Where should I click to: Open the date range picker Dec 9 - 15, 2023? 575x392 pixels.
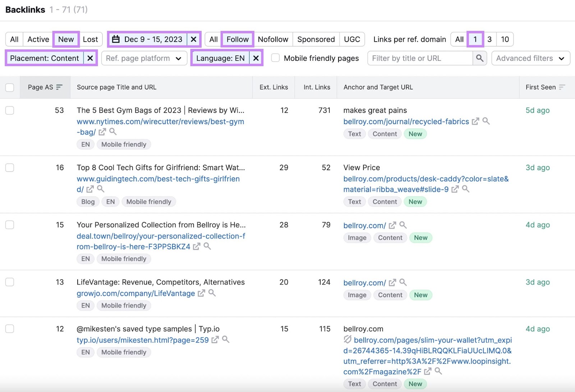(x=148, y=39)
